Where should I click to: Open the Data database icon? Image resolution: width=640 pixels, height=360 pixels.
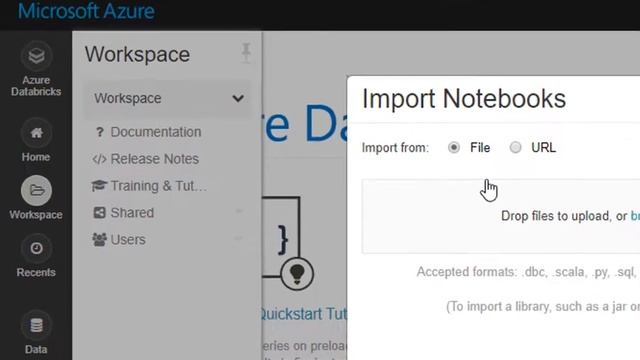point(36,325)
